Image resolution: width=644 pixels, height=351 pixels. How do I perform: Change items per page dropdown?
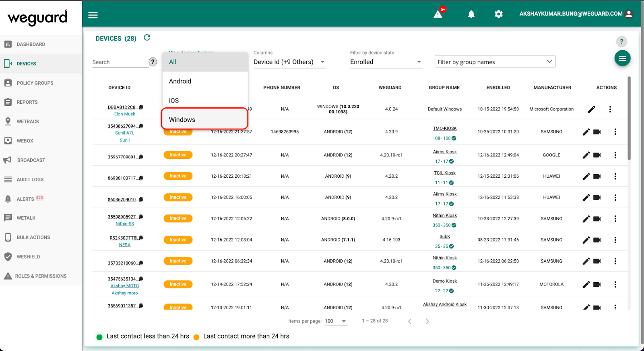336,321
